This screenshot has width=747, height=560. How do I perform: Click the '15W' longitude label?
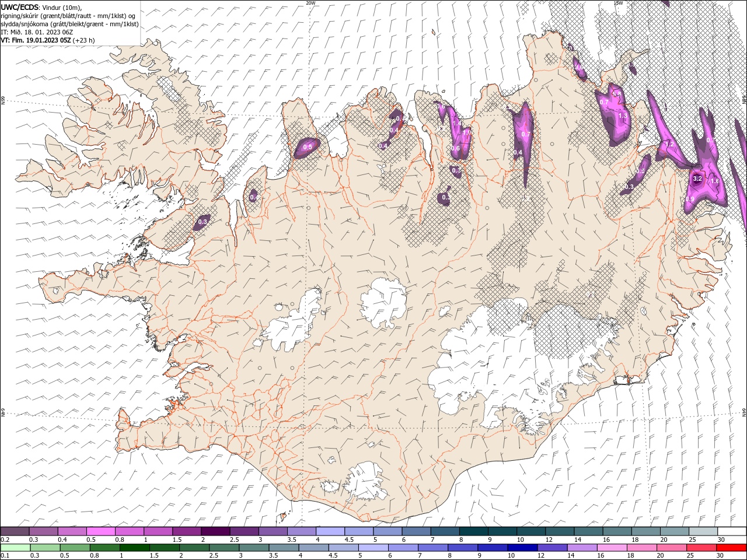(618, 3)
